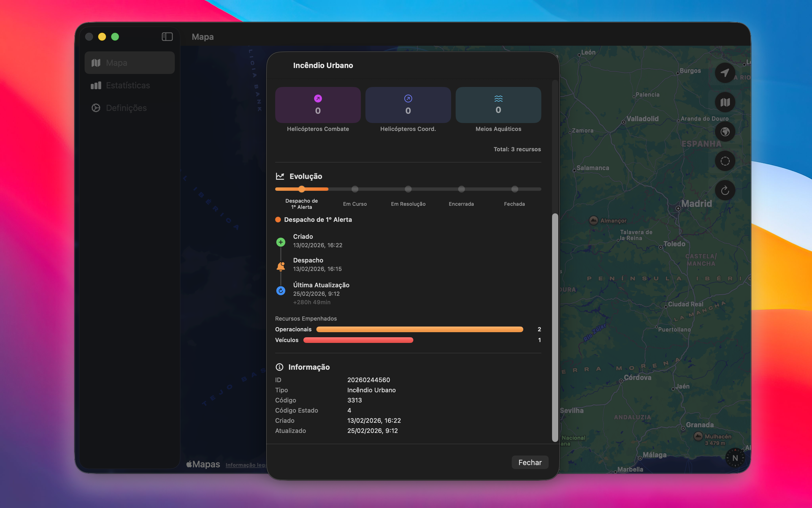Switch map style with the map button
This screenshot has width=812, height=508.
click(725, 102)
